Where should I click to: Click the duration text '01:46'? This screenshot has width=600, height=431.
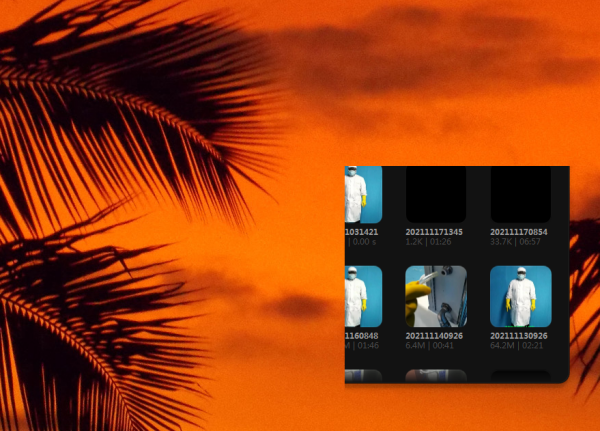366,346
